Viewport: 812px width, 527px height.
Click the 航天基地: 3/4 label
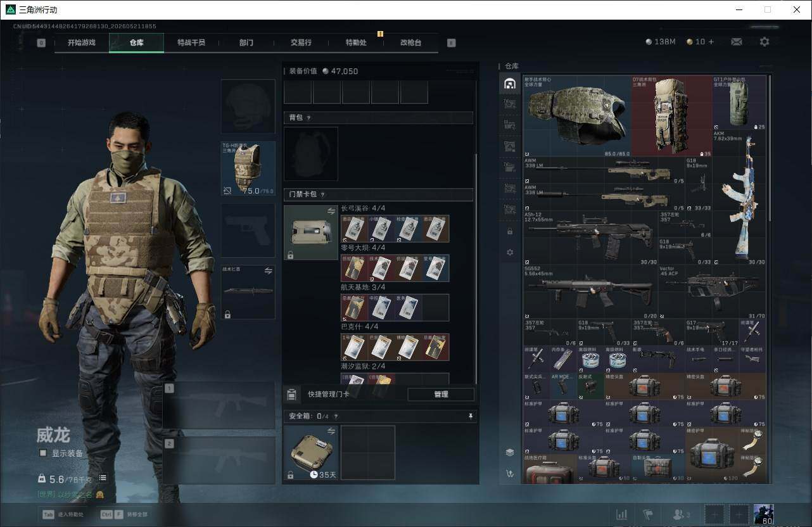coord(363,287)
